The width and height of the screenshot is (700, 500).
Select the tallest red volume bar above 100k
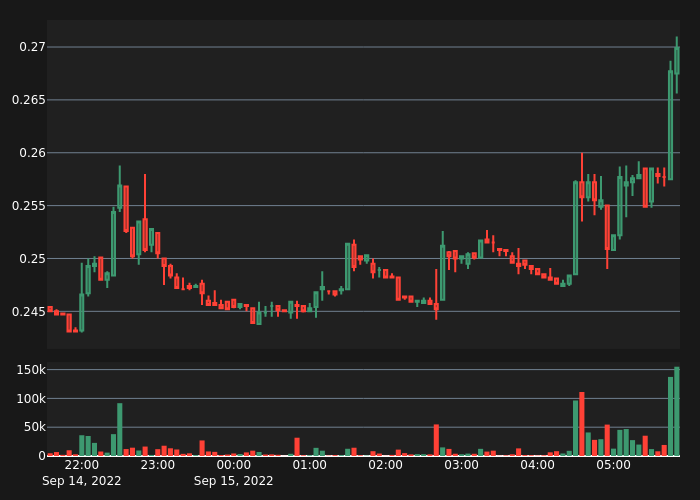click(582, 424)
